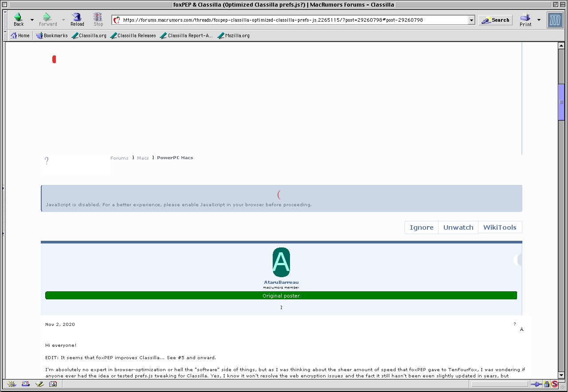Screen dimensions: 568x392
Task: Click the Forward navigation button
Action: 47,20
